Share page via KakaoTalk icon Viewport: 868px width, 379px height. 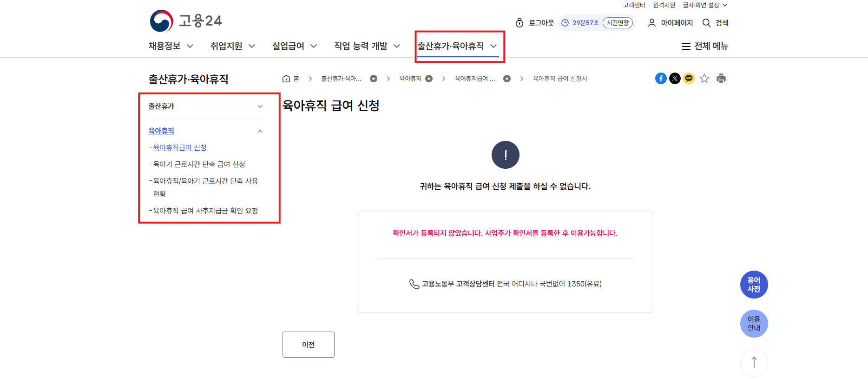point(689,79)
